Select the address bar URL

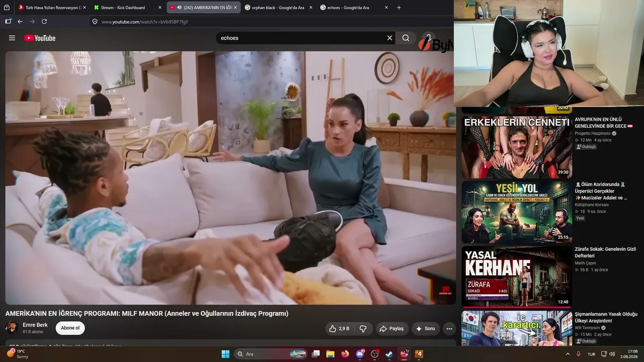click(145, 22)
